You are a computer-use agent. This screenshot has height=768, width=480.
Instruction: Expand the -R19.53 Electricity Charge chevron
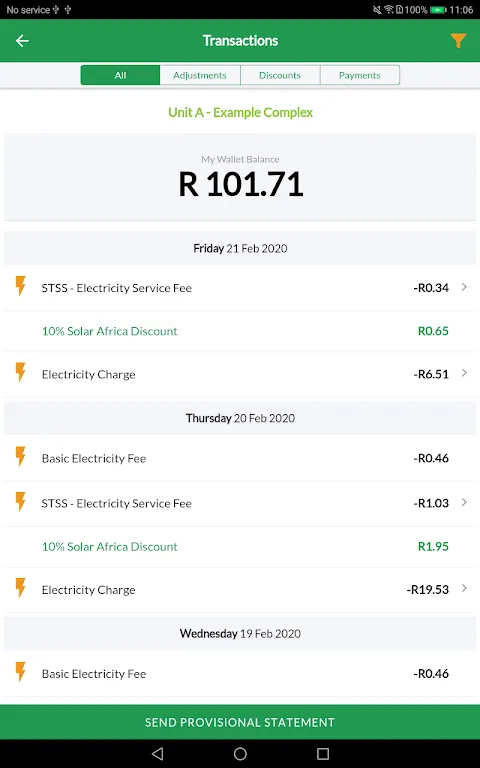464,589
